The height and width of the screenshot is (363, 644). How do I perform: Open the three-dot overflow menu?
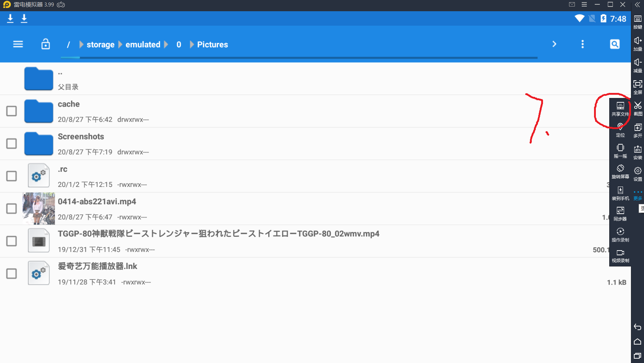tap(582, 44)
